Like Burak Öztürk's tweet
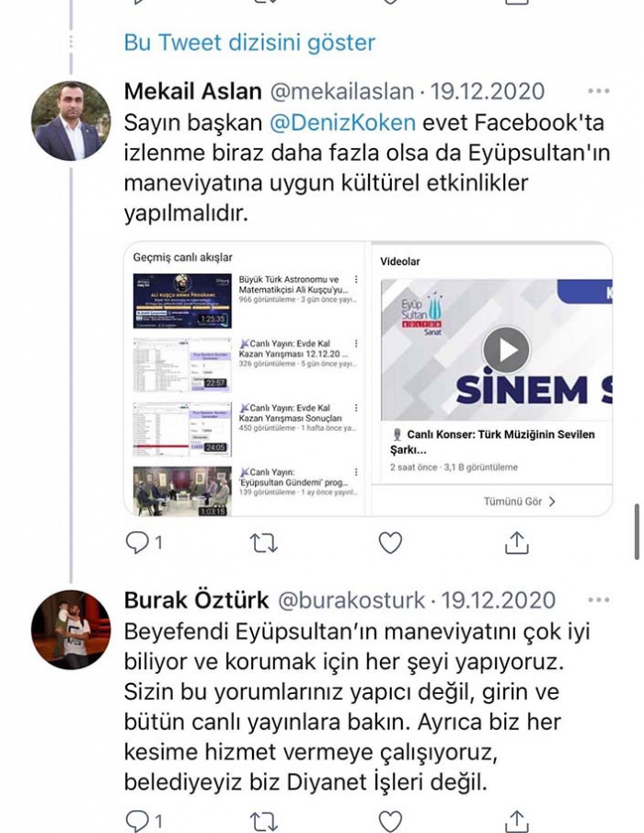This screenshot has height=833, width=644. 390,821
